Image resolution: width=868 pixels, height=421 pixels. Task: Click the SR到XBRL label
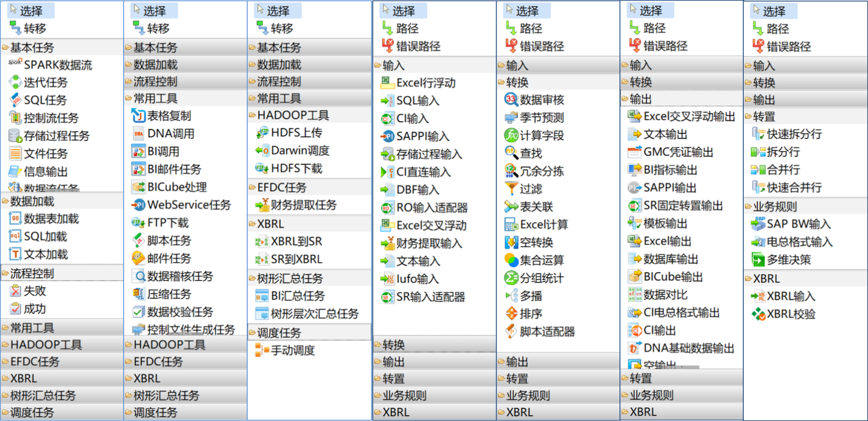coord(297,259)
